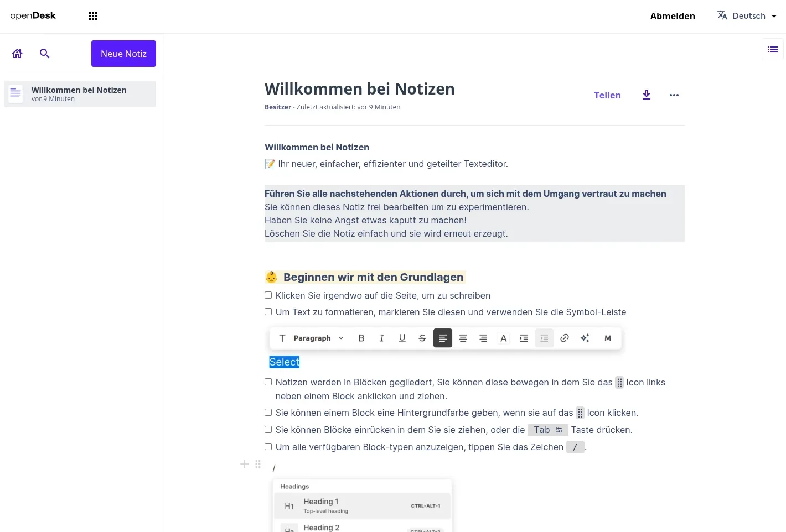786x532 pixels.
Task: Open the AI assistant sparkles icon
Action: click(x=585, y=338)
